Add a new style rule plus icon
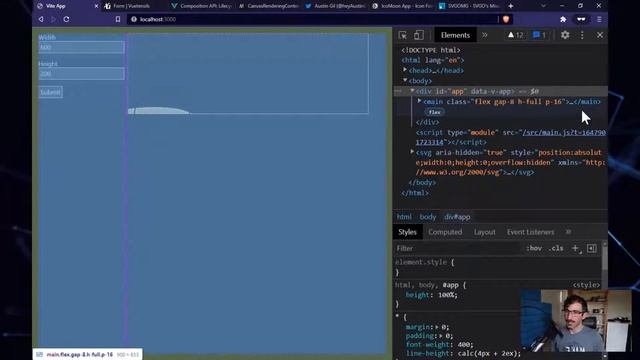This screenshot has height=360, width=640. tap(576, 248)
